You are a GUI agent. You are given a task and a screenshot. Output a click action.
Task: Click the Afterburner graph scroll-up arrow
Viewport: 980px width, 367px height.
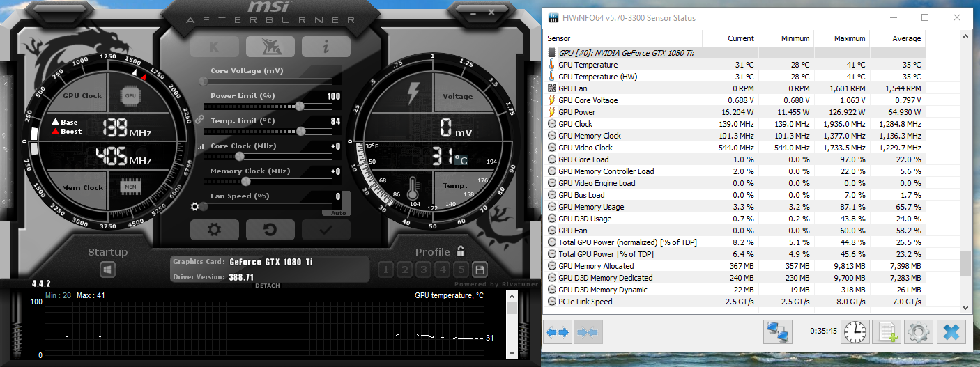coord(512,297)
